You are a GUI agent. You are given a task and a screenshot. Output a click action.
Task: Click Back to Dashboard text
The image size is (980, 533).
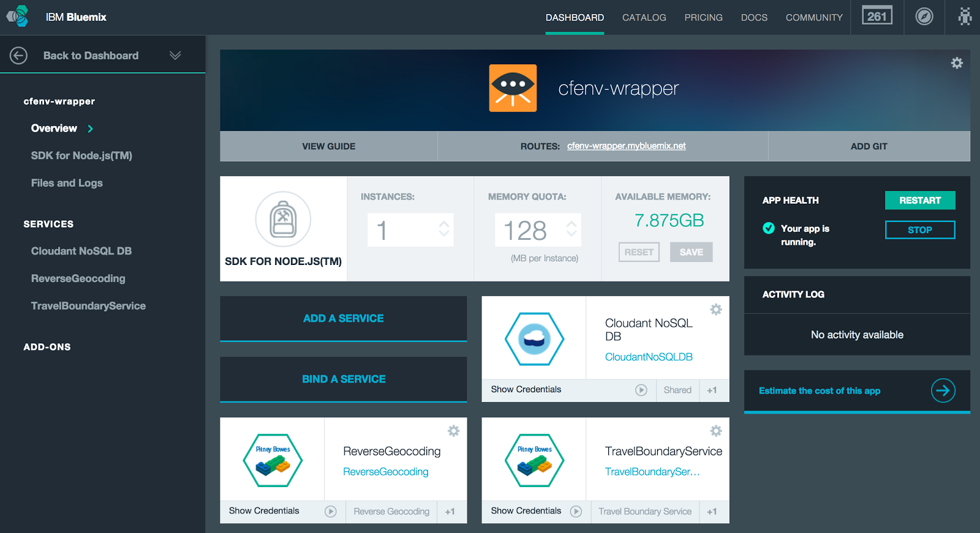click(x=91, y=56)
